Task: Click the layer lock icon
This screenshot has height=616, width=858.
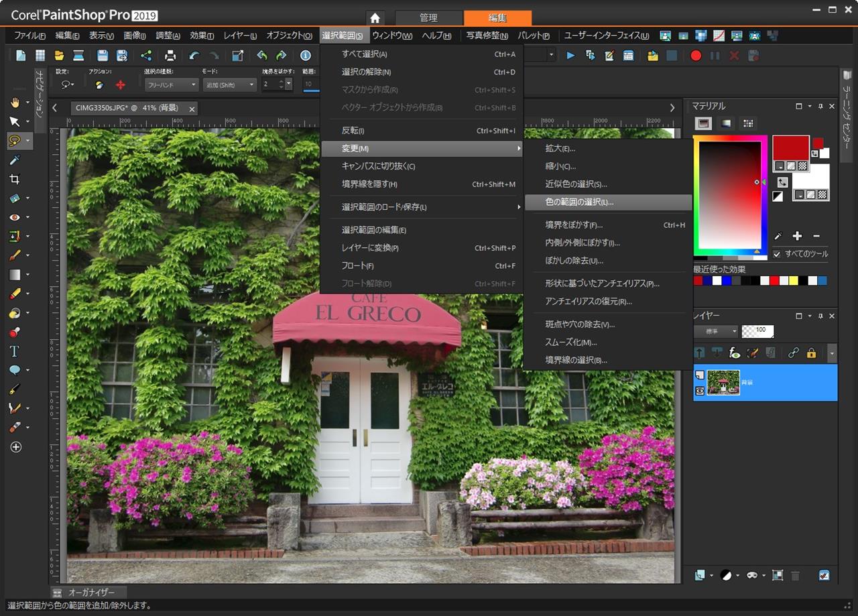Action: pyautogui.click(x=811, y=353)
